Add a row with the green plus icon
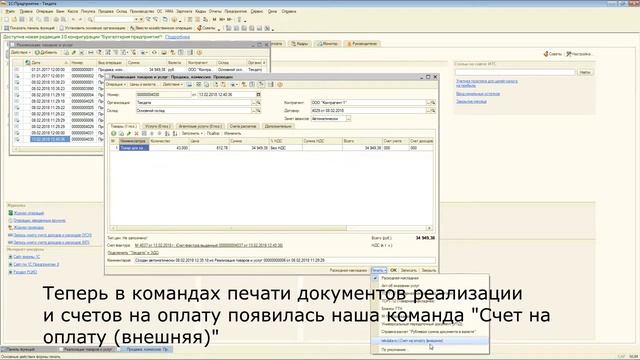Screen dimensions: 640x360 113,133
